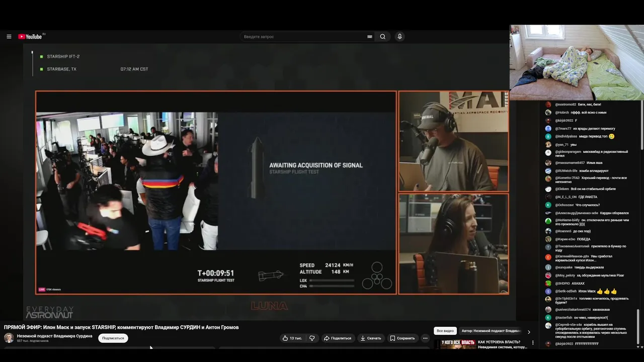Click avatar of @maxsurname8457 in chat
Image resolution: width=644 pixels, height=362 pixels.
(x=548, y=163)
